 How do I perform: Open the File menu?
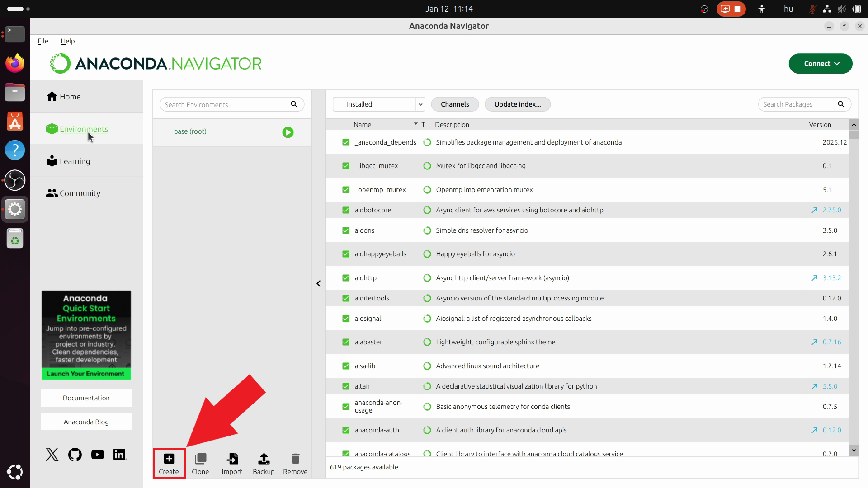pos(43,41)
